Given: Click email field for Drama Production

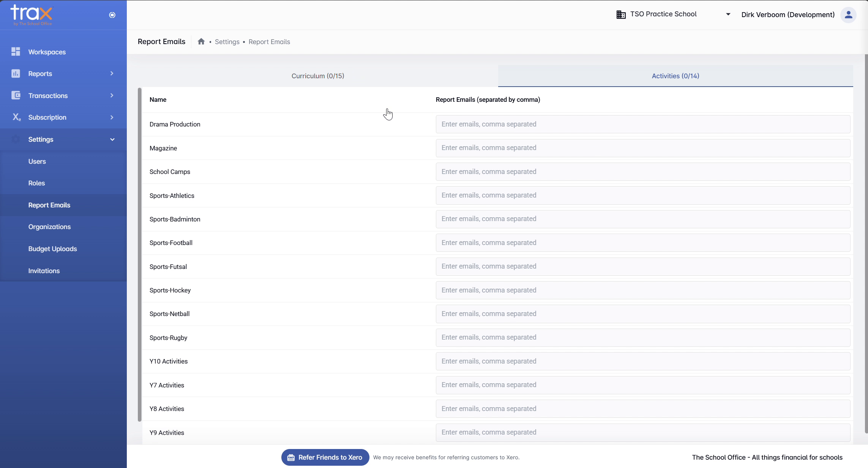Looking at the screenshot, I should (643, 124).
